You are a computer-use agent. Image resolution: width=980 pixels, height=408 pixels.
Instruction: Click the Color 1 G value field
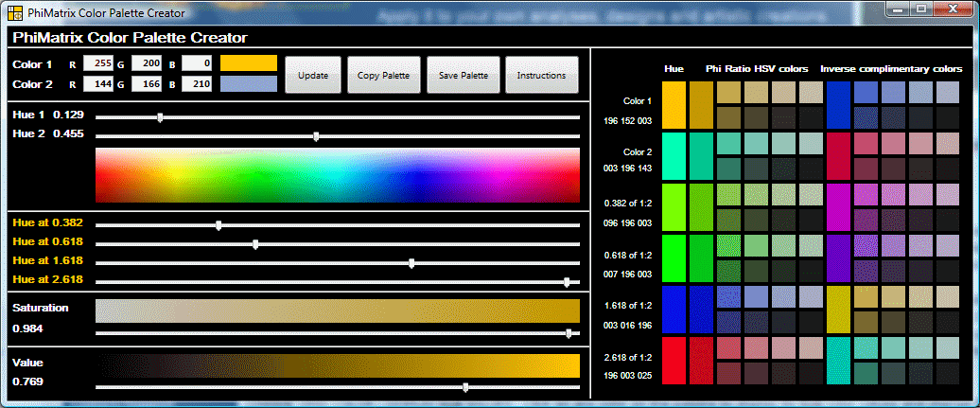coord(147,63)
